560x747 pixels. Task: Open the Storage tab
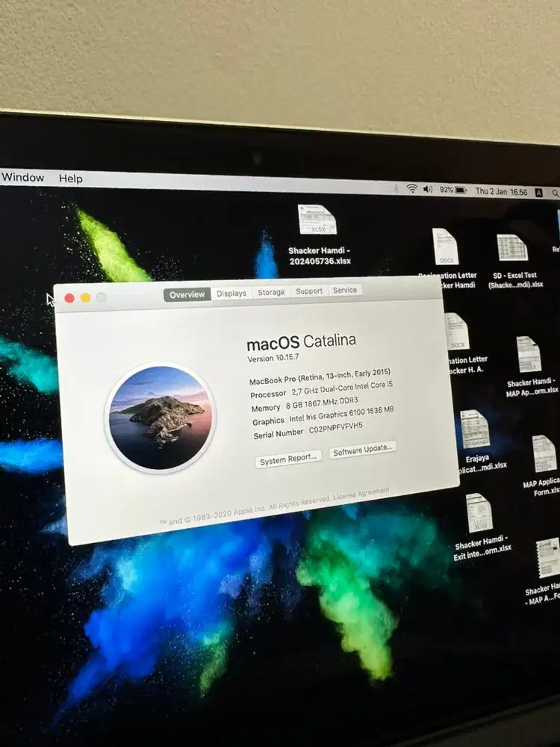271,292
